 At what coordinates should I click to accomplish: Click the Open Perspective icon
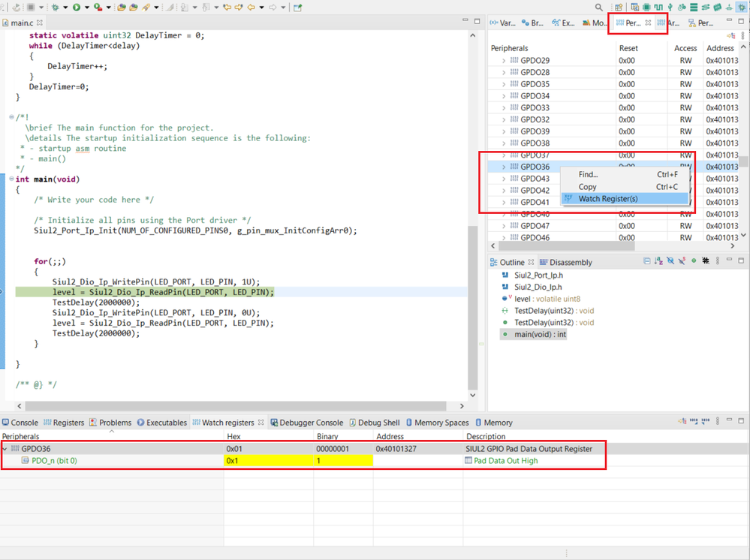619,8
